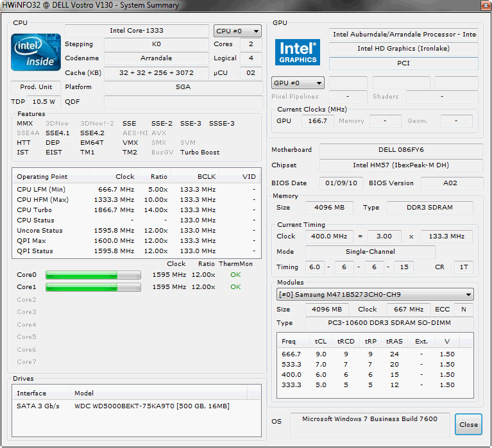492x448 pixels.
Task: Click the Intel Auburndale/Arrandale Processor field
Action: coord(403,35)
